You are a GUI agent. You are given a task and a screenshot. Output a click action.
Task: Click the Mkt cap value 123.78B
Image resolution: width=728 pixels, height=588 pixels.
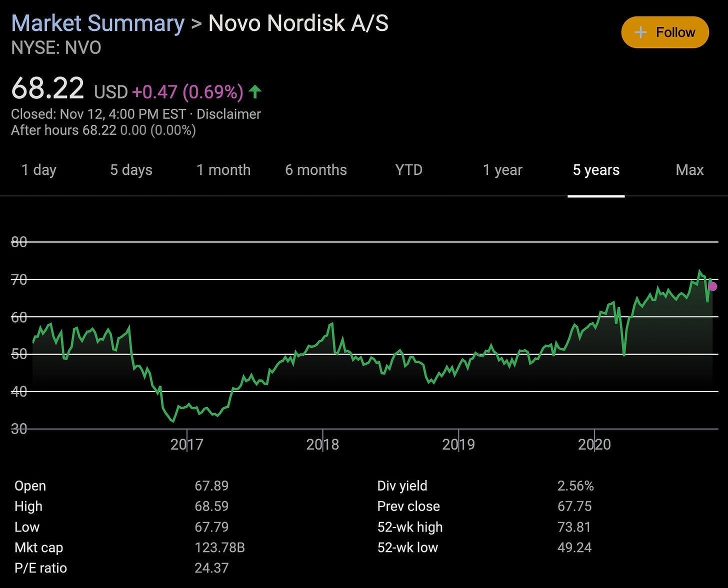point(220,548)
